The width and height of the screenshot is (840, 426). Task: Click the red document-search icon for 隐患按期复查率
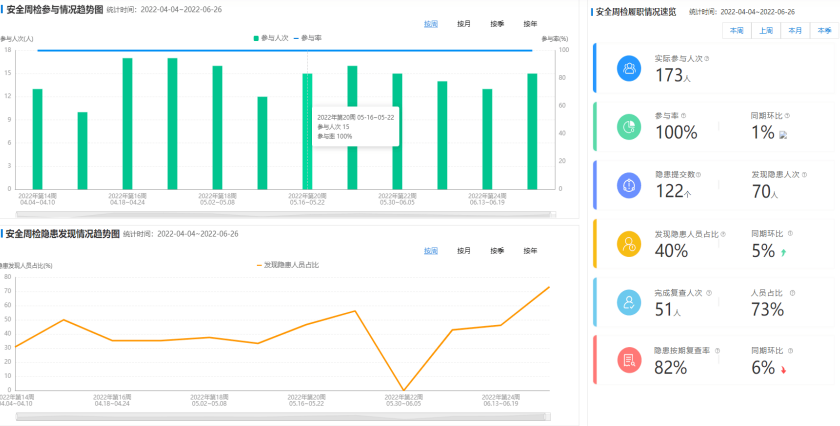[629, 361]
